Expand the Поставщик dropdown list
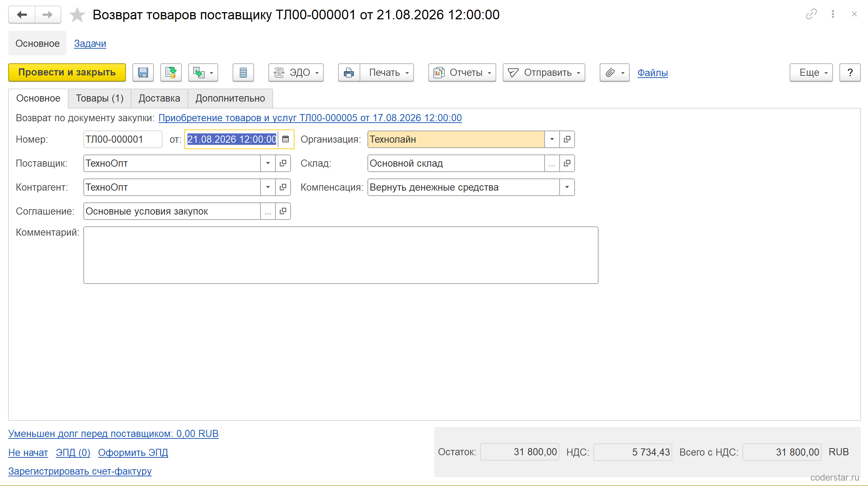This screenshot has height=486, width=868. pyautogui.click(x=268, y=163)
